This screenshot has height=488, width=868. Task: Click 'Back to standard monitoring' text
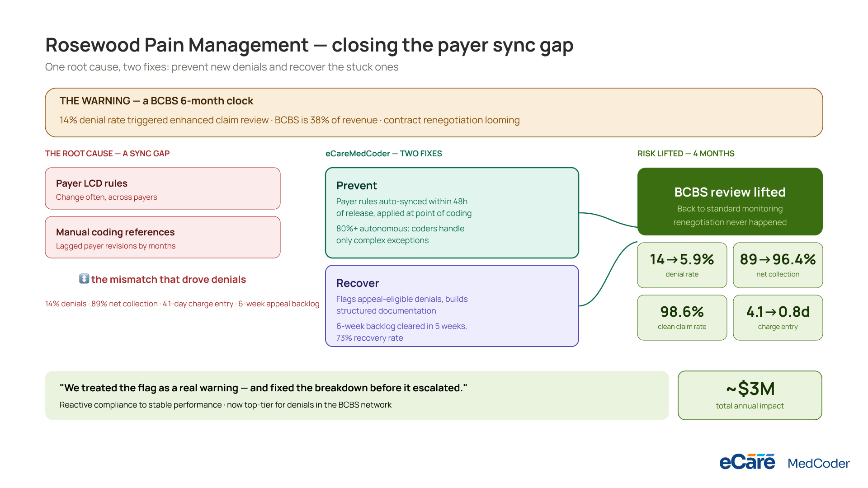coord(730,209)
